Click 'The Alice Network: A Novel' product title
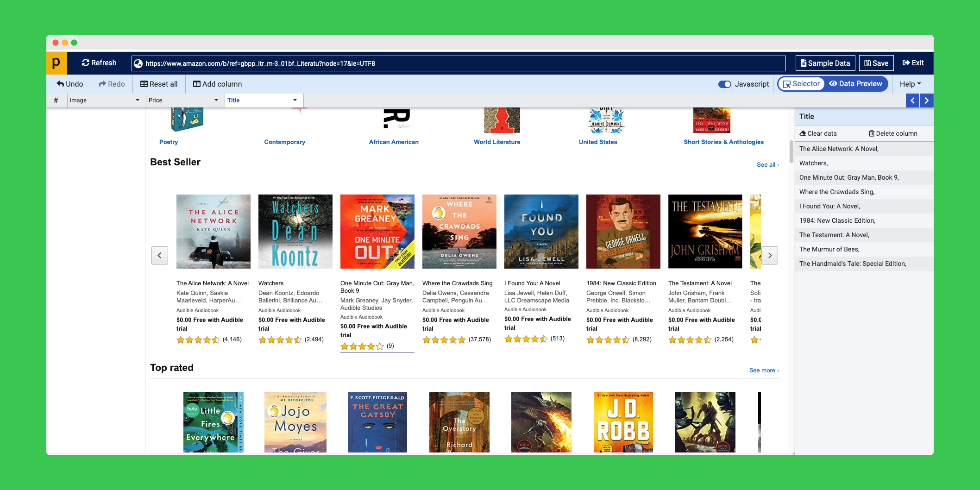This screenshot has width=980, height=490. tap(213, 283)
